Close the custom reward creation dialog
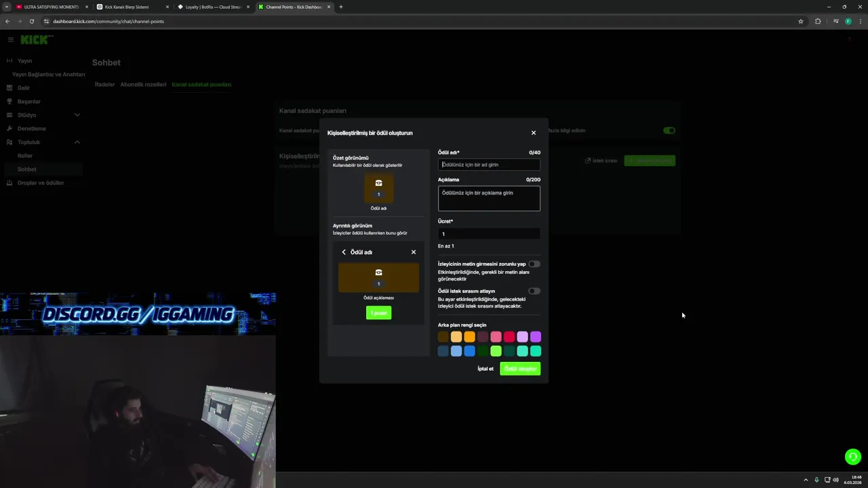868x488 pixels. (x=534, y=133)
